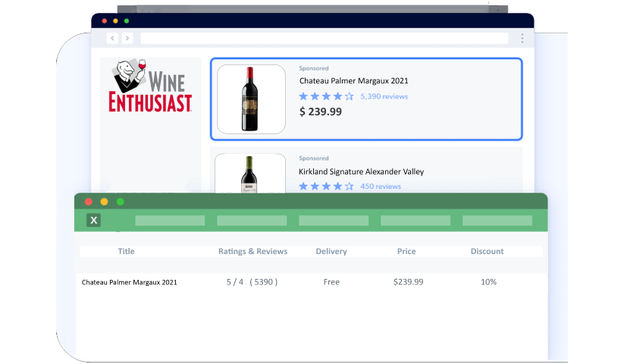Click Sponsored label above Kirkland Signature
The height and width of the screenshot is (364, 624).
click(x=314, y=158)
